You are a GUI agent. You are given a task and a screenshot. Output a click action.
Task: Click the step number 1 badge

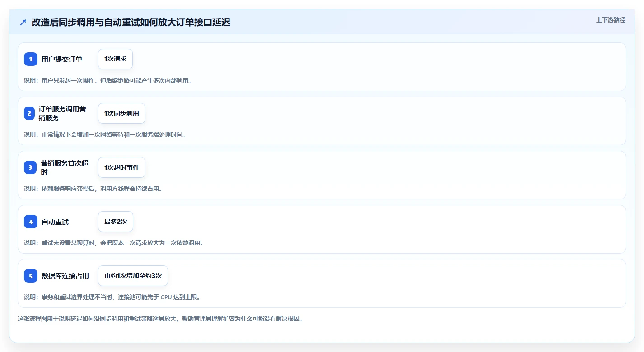(x=31, y=59)
